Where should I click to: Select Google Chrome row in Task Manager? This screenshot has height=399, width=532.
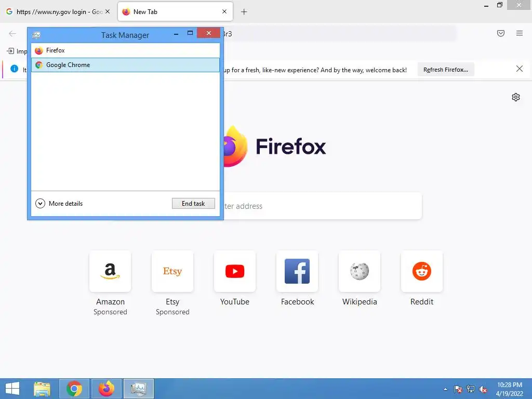[125, 65]
